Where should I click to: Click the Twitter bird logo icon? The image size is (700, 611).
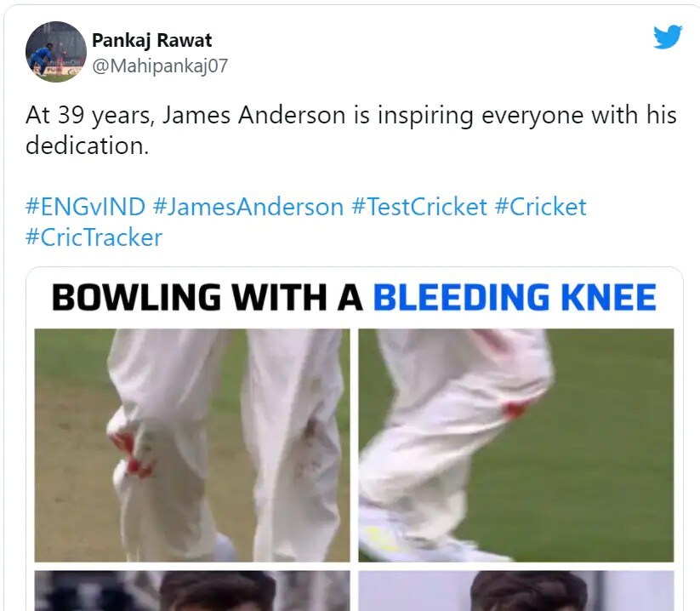[668, 37]
